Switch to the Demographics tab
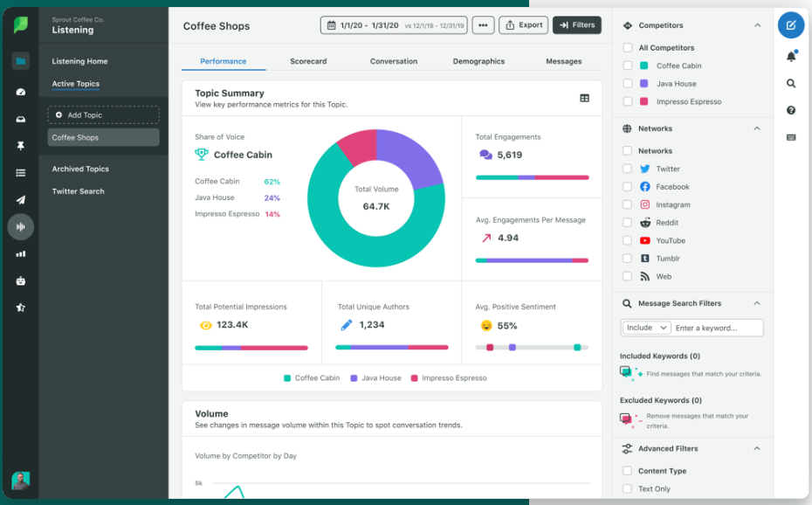 pos(478,61)
